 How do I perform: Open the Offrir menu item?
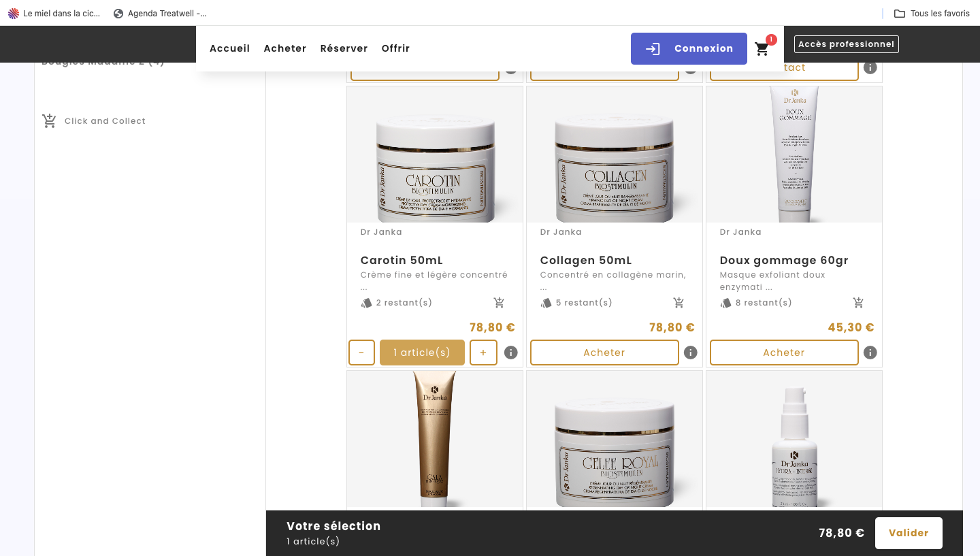[x=396, y=48]
